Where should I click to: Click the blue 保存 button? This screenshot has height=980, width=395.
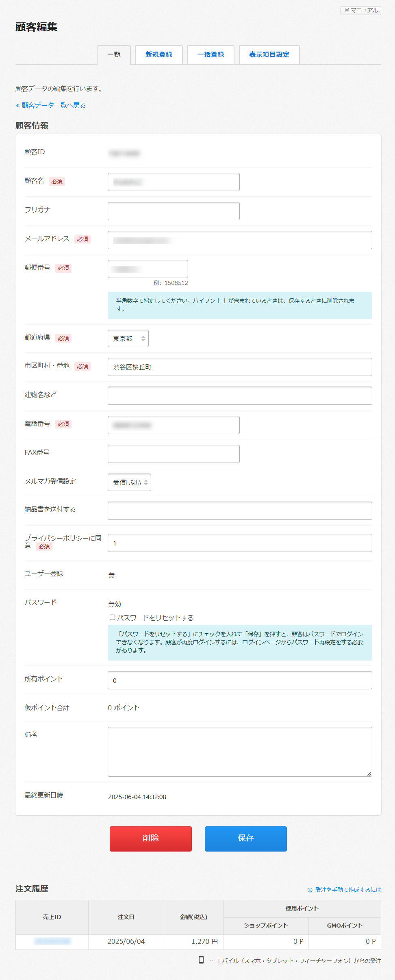click(245, 839)
